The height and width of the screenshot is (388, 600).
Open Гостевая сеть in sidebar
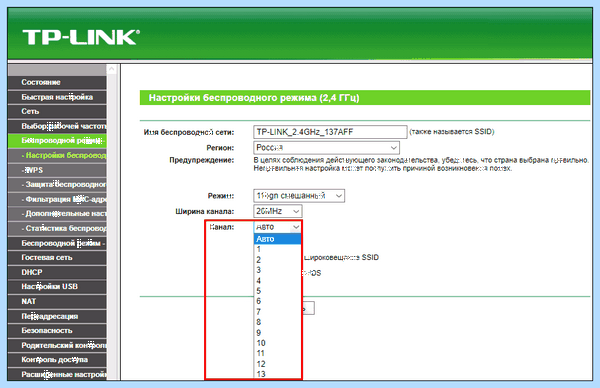(x=57, y=258)
